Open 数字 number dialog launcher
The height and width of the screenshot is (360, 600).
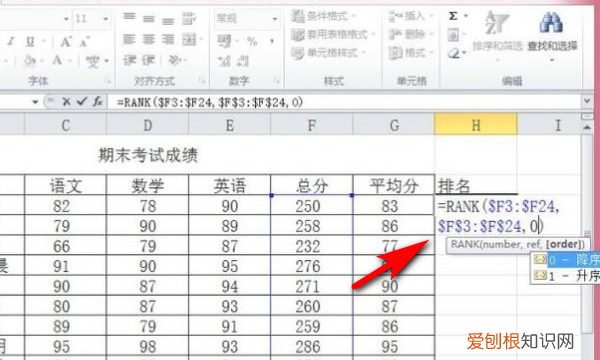click(x=276, y=81)
